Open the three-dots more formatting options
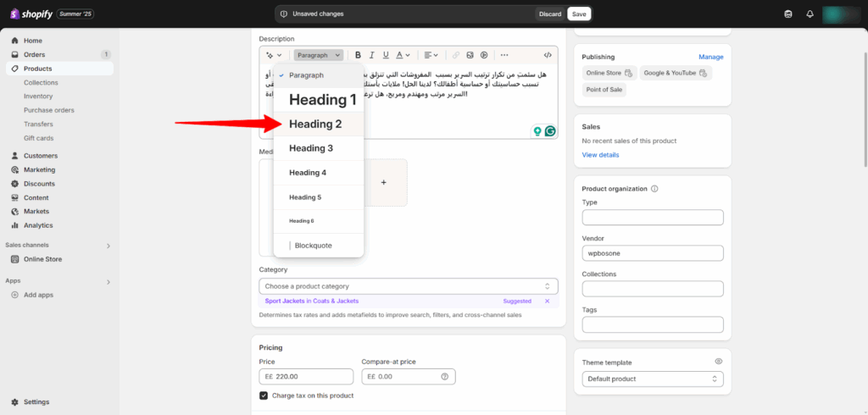 pyautogui.click(x=505, y=55)
